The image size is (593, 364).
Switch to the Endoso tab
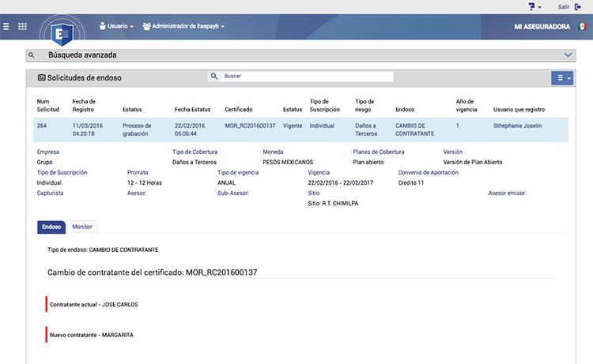(51, 227)
